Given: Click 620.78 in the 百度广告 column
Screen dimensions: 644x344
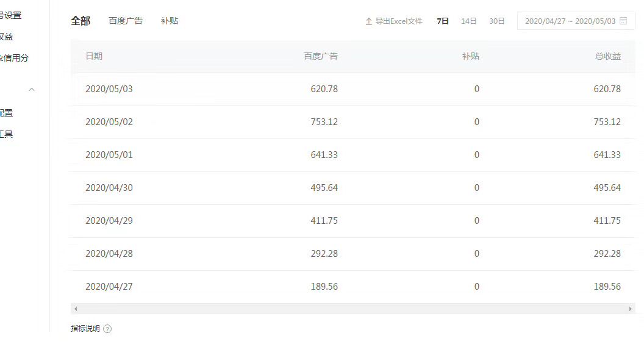Looking at the screenshot, I should click(324, 89).
